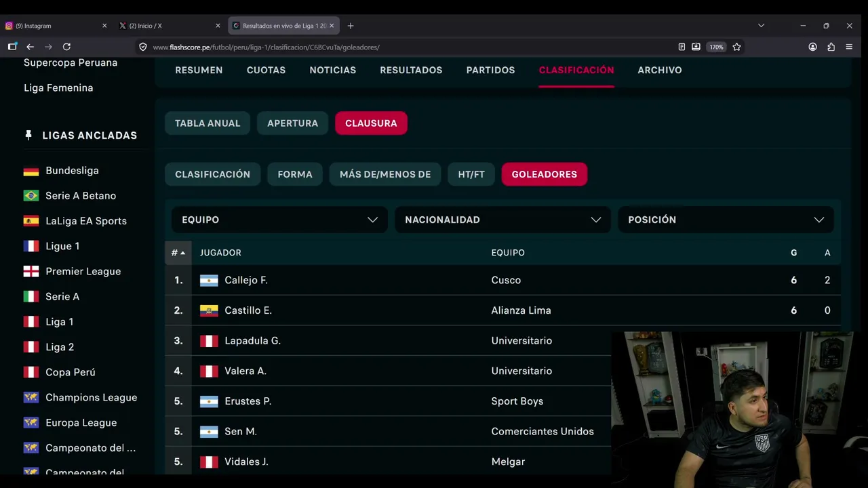Open the RESUMEN tab

(199, 70)
